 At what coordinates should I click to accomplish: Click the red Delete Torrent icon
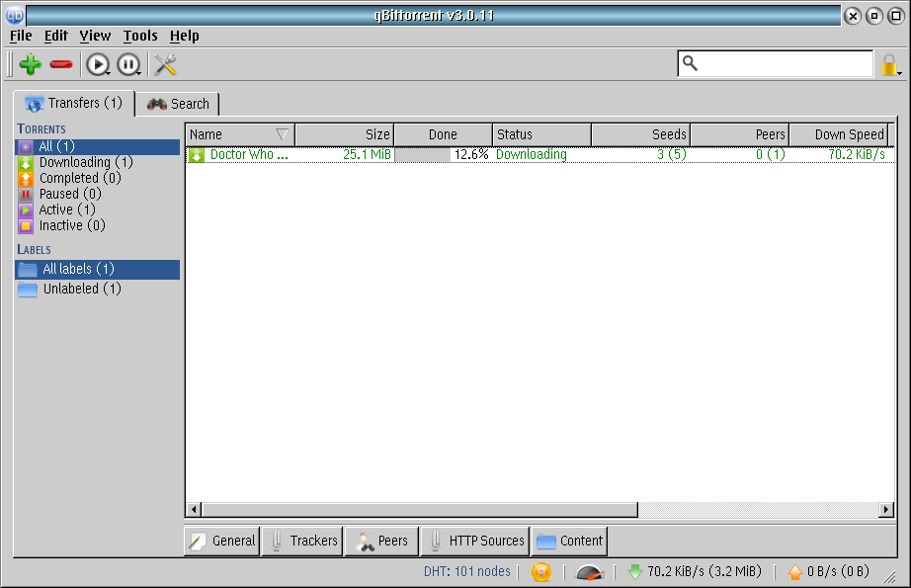point(59,63)
